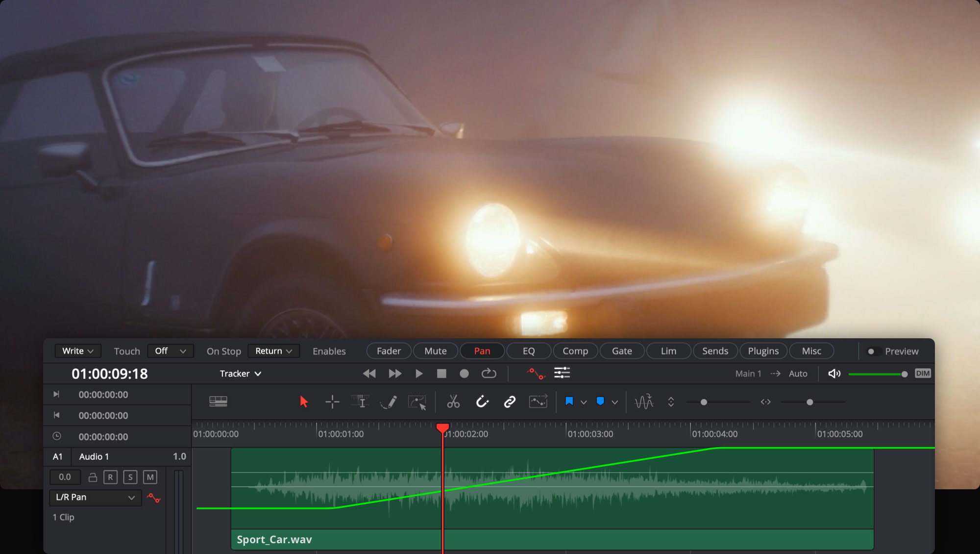Mute Audio 1 with M button
980x554 pixels.
[x=150, y=477]
